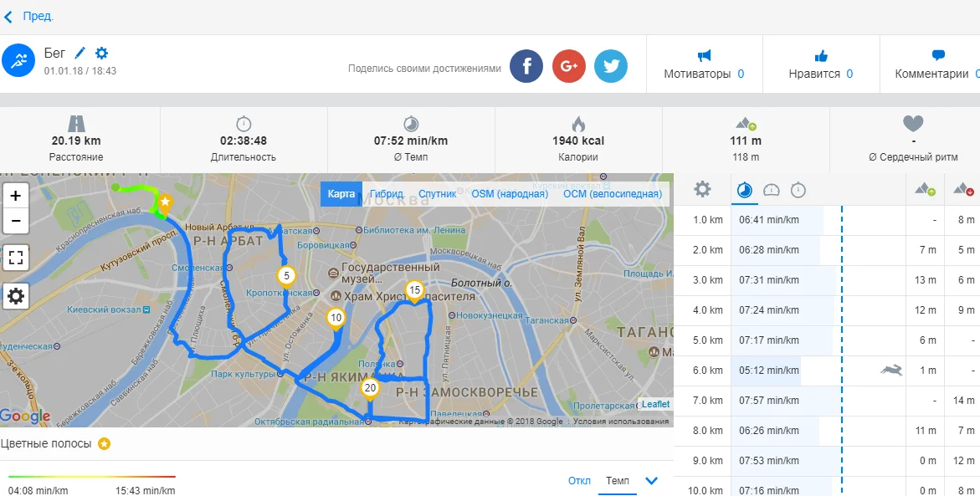Screen dimensions: 980x496
Task: Click the elevation gain mountain icon
Action: pyautogui.click(x=746, y=123)
